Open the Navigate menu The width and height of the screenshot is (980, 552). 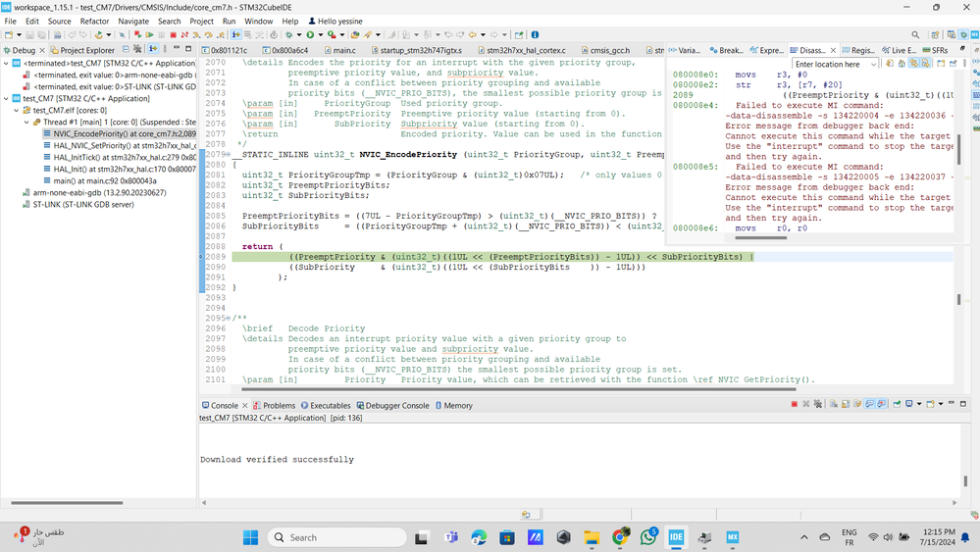[x=133, y=22]
